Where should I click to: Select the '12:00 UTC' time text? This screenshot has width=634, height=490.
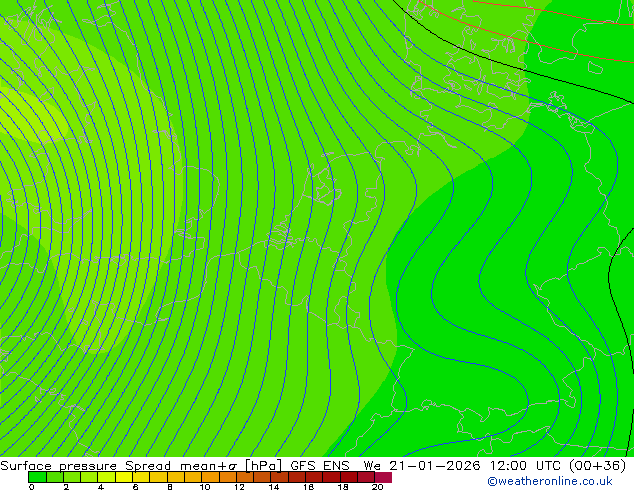click(x=526, y=466)
